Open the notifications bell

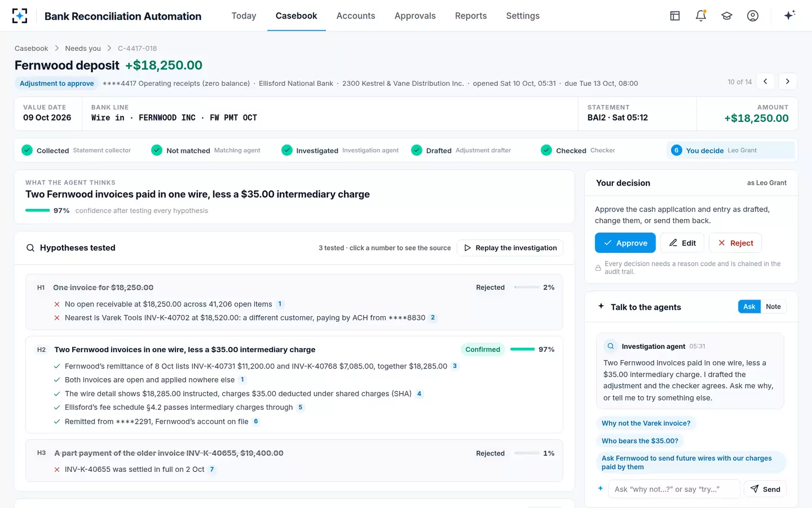[701, 16]
